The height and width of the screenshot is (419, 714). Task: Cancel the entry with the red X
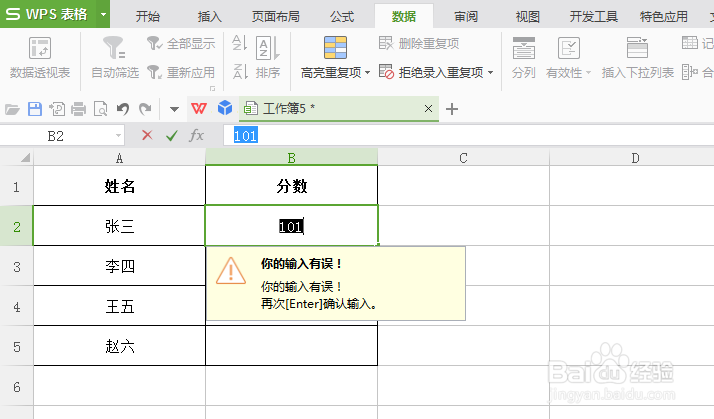click(x=147, y=135)
